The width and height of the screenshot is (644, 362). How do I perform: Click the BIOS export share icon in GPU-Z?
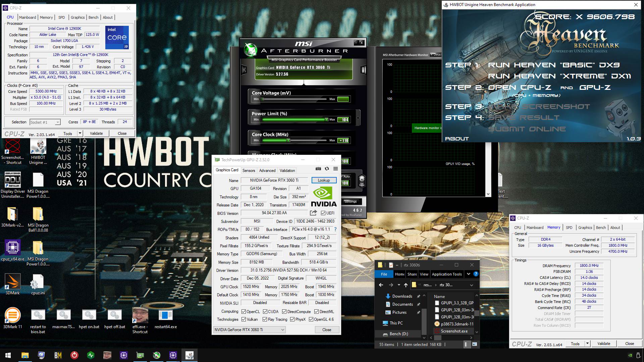pyautogui.click(x=313, y=213)
